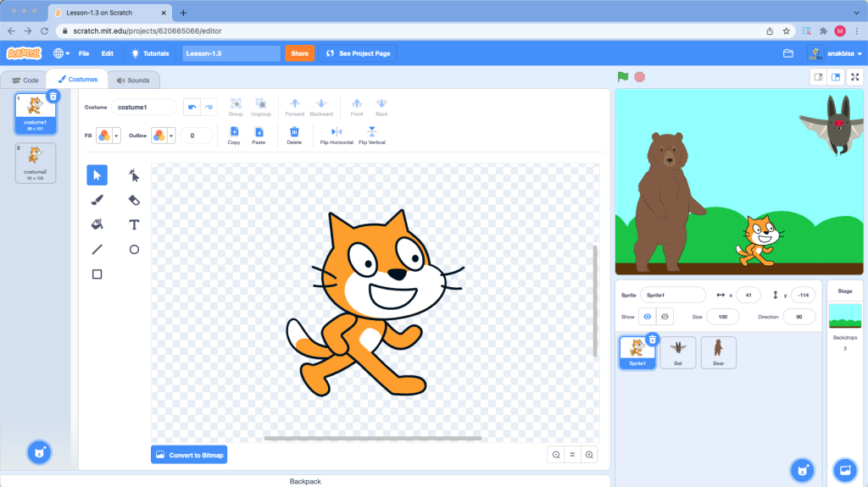Enter full screen stage mode

854,77
